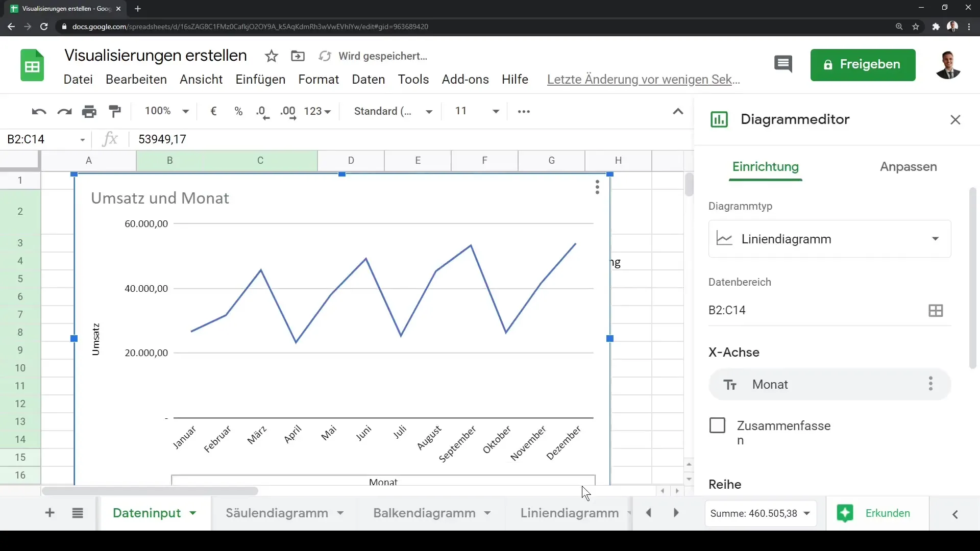Open chart three-dot options menu
This screenshot has height=551, width=980.
(x=597, y=187)
